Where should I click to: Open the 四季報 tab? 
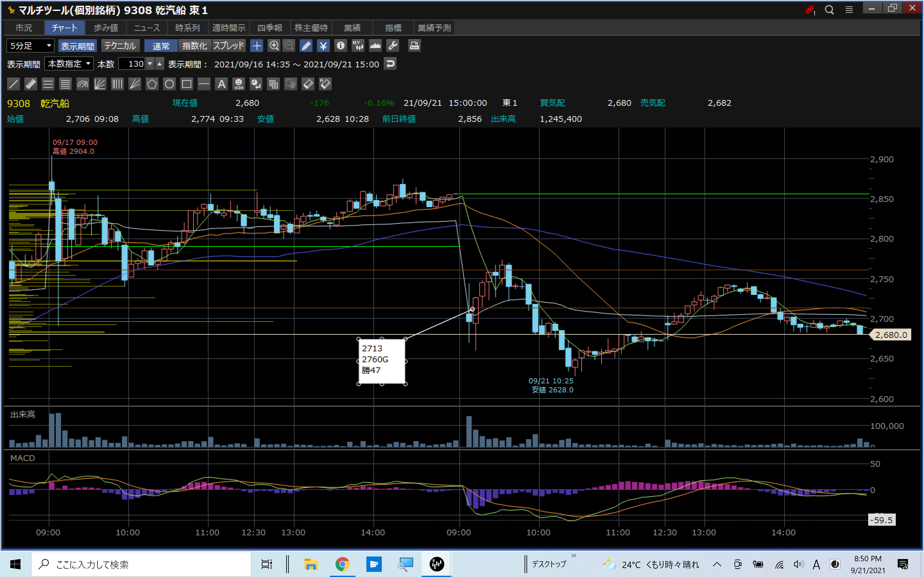[x=269, y=28]
